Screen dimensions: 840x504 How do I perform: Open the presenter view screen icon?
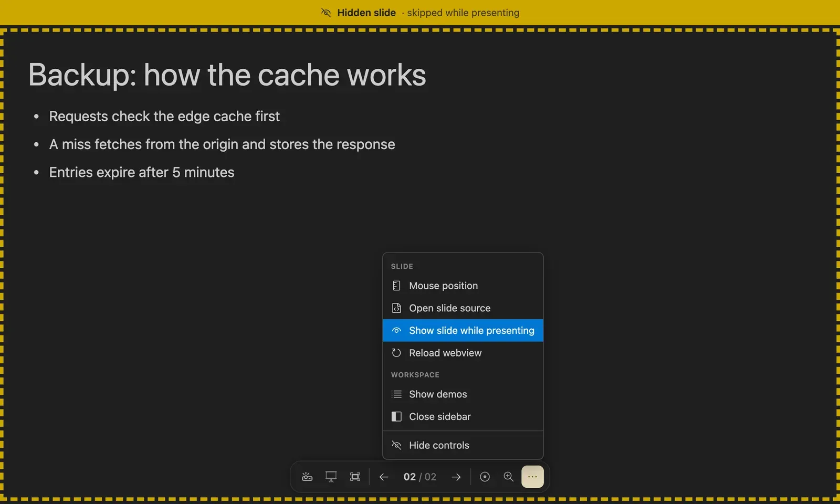click(331, 477)
